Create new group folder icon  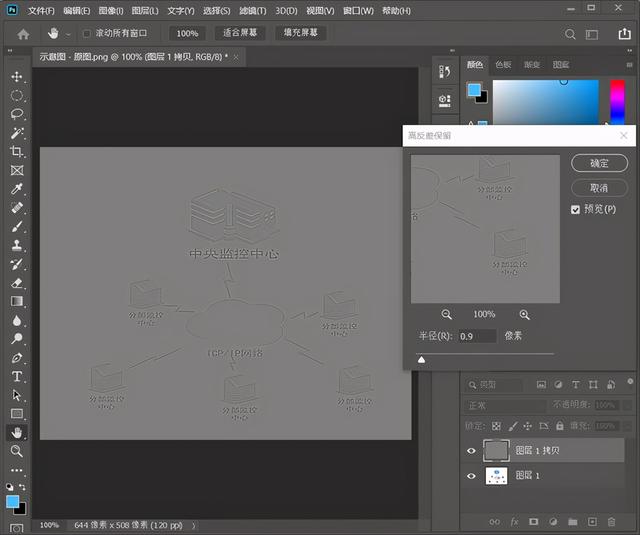[573, 522]
